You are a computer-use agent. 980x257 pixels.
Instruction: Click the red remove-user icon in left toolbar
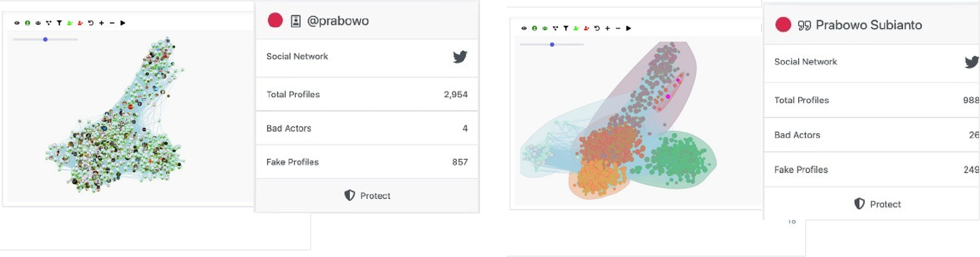click(x=80, y=23)
